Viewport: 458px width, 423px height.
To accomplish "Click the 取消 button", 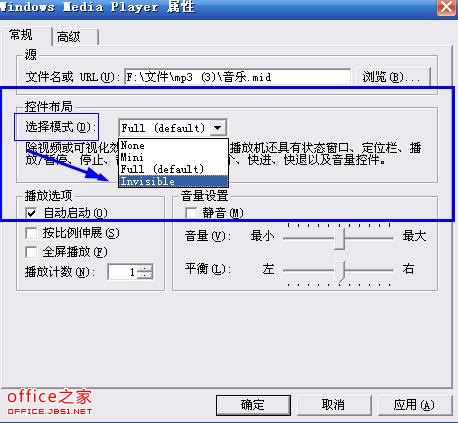I will 334,405.
